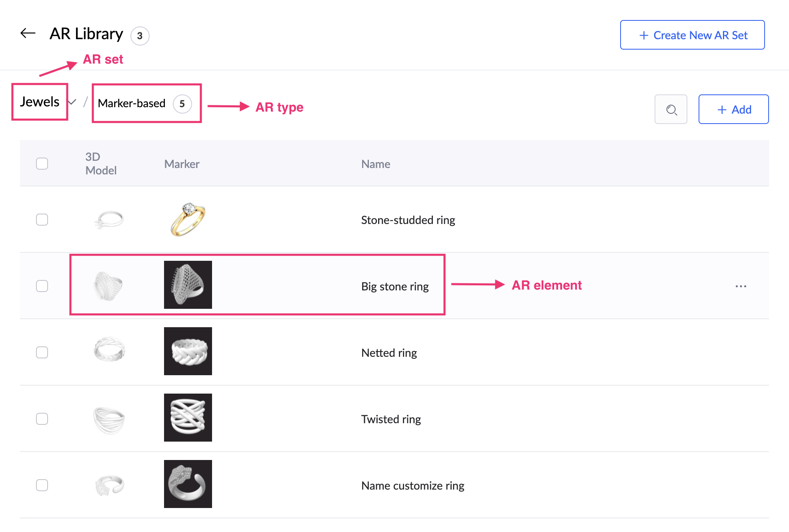View Stone-studded ring 3D model preview
Viewport: 789px width, 532px height.
pyautogui.click(x=109, y=220)
